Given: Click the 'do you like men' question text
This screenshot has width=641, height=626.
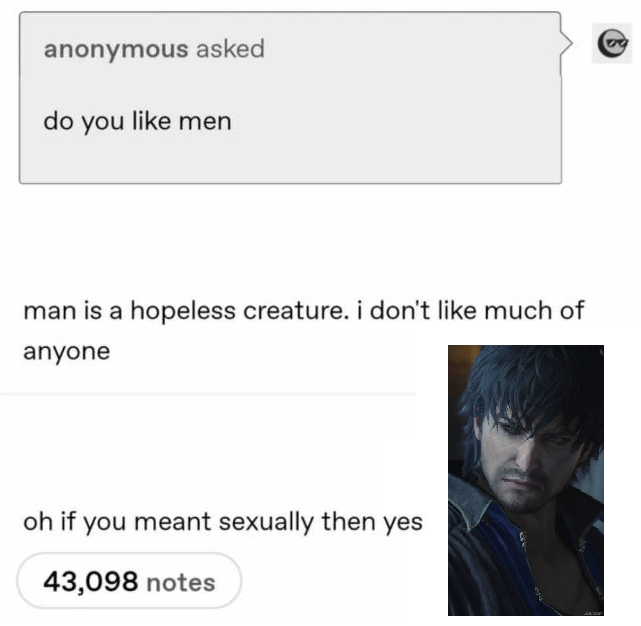Looking at the screenshot, I should click(137, 122).
